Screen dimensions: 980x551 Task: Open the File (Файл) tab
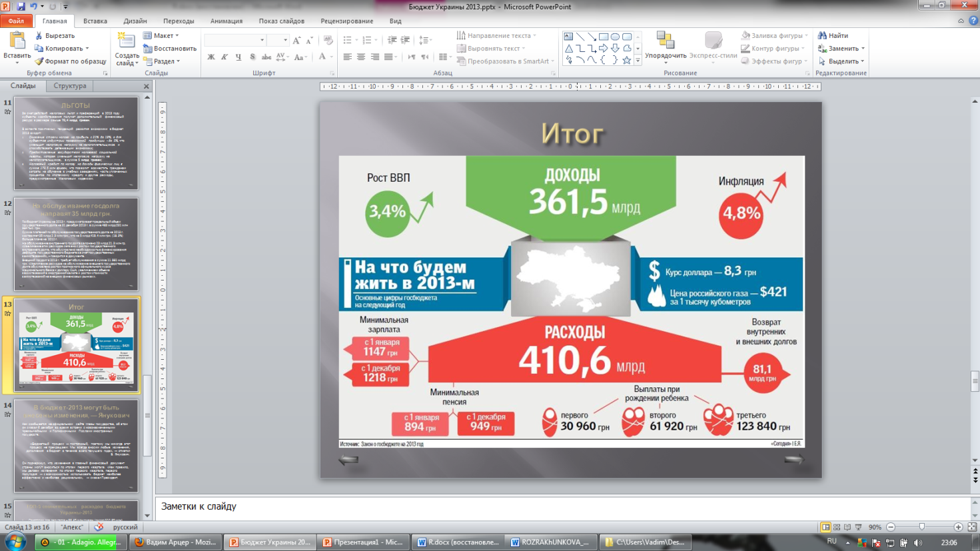tap(16, 21)
